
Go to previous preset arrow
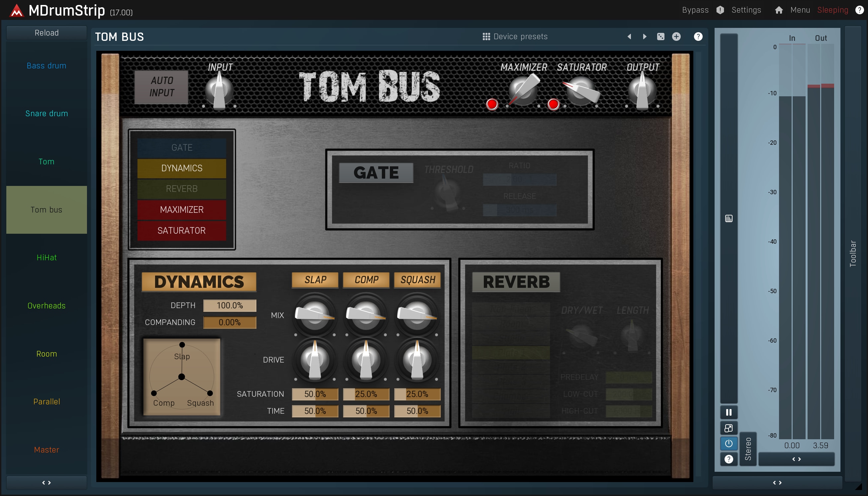[629, 37]
